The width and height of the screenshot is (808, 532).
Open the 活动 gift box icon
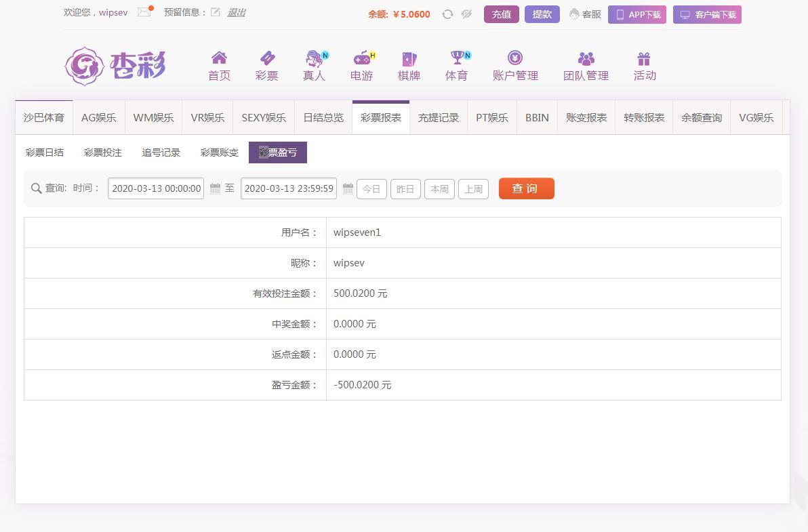pyautogui.click(x=644, y=59)
